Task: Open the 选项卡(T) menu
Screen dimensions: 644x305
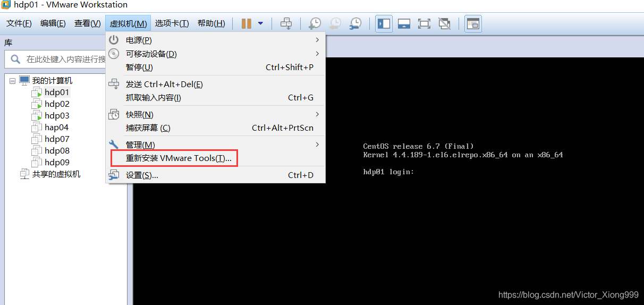Action: tap(172, 23)
